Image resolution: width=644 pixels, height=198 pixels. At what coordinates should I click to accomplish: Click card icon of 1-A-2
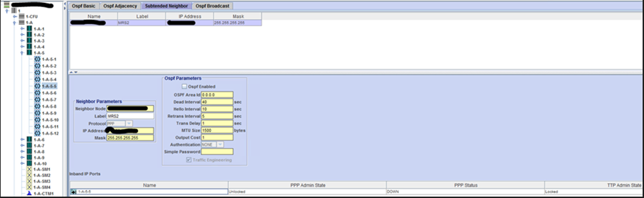[29, 35]
